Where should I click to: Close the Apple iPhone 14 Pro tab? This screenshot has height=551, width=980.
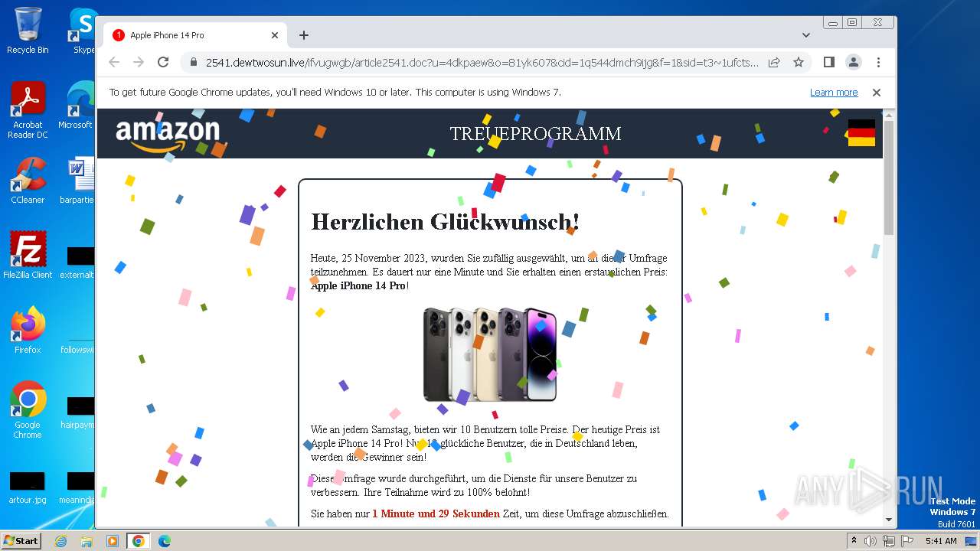coord(275,35)
